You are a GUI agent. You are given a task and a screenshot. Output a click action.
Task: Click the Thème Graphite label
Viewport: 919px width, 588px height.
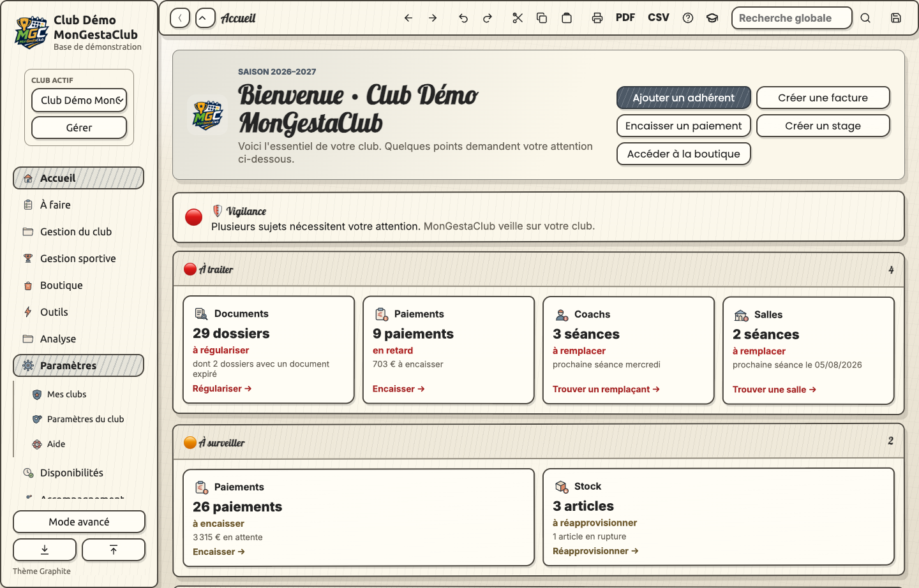tap(42, 571)
